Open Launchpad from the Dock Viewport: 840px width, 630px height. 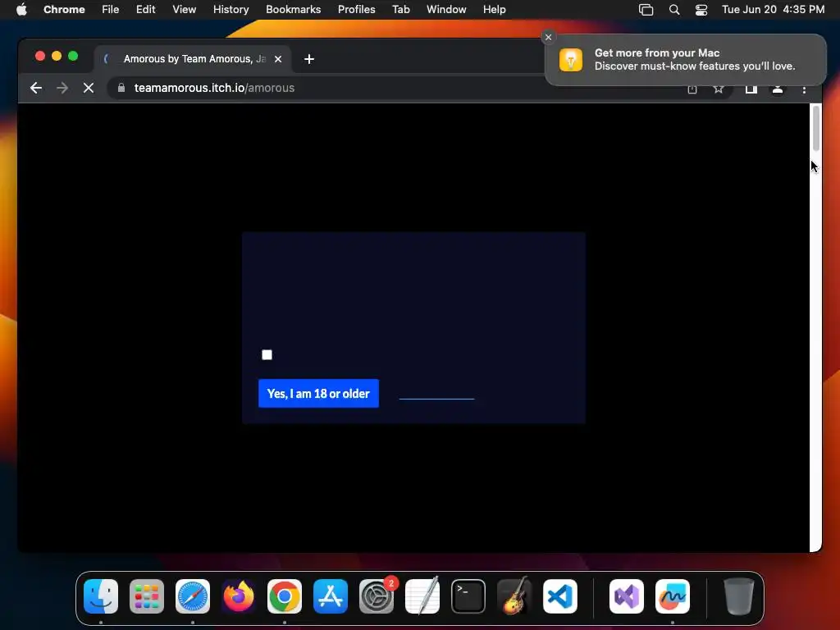click(147, 596)
